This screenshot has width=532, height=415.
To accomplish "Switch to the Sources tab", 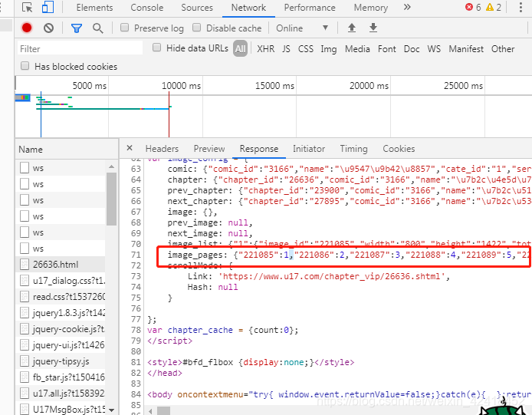I will (x=197, y=8).
